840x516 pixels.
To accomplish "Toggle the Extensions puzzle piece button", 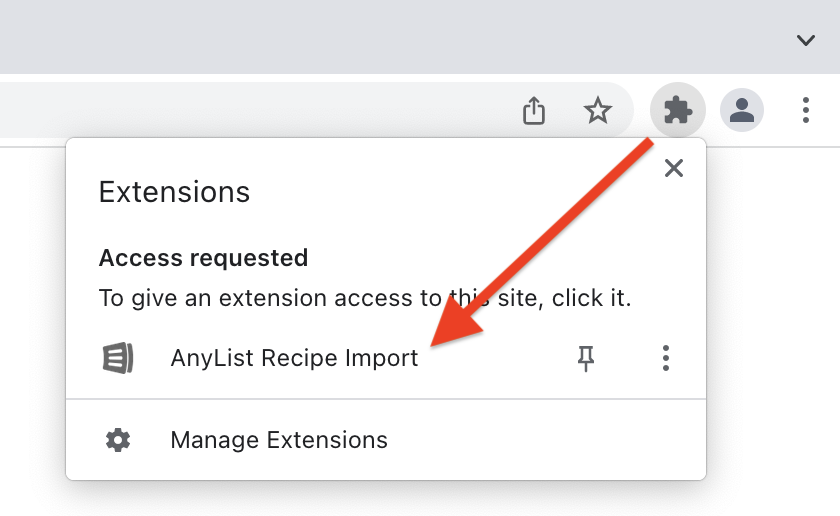I will [678, 109].
